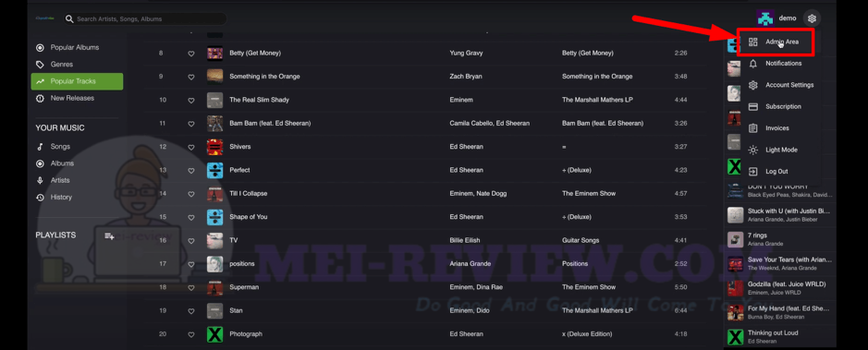This screenshot has height=350, width=868.
Task: Like the track Perfect with the heart
Action: [x=191, y=170]
